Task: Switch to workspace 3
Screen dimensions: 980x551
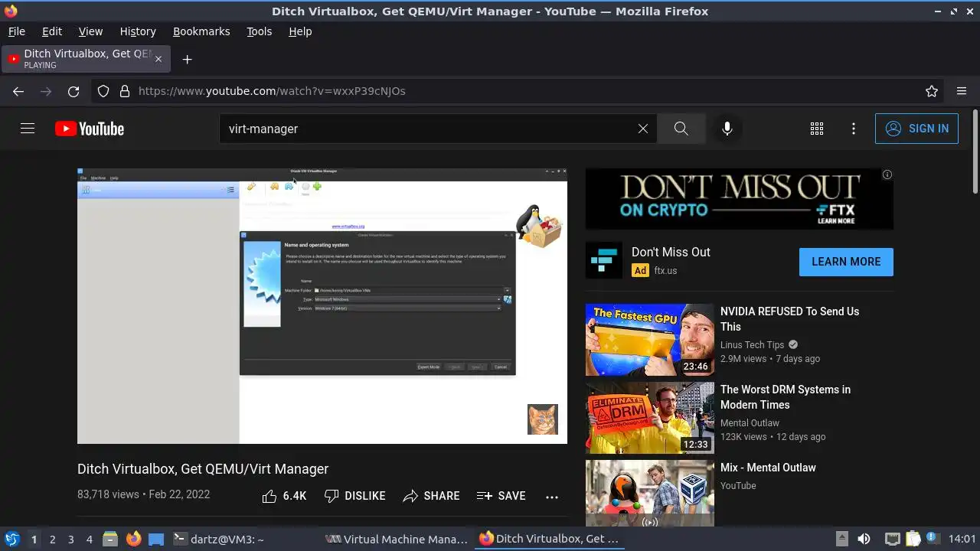Action: (x=70, y=539)
